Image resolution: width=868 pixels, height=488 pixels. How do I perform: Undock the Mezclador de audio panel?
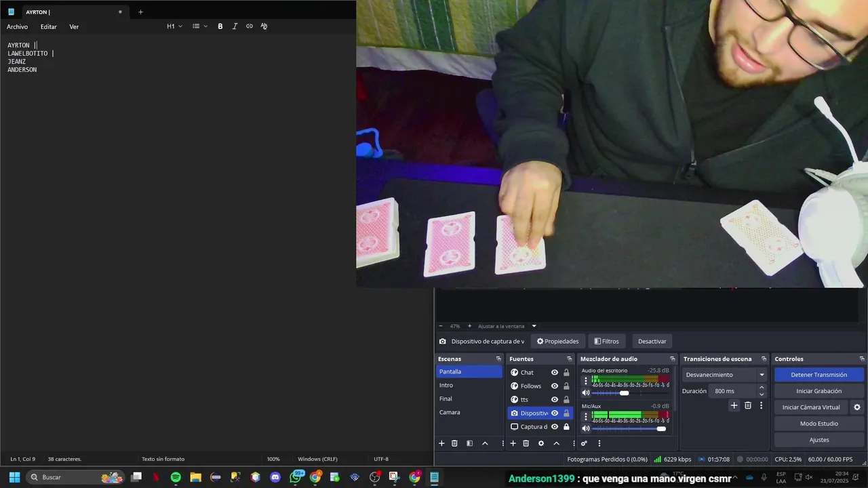click(673, 359)
